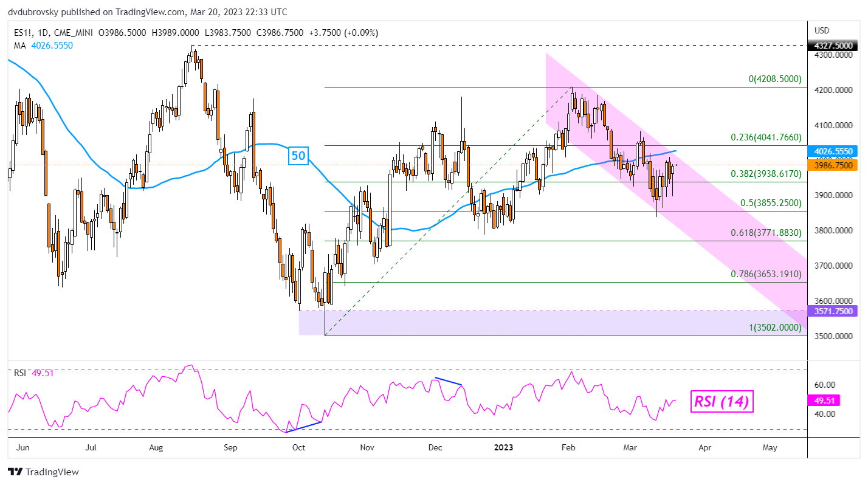Click the RSI 49.51 indicator legend
Viewport: 868px width, 485px height.
(x=34, y=373)
